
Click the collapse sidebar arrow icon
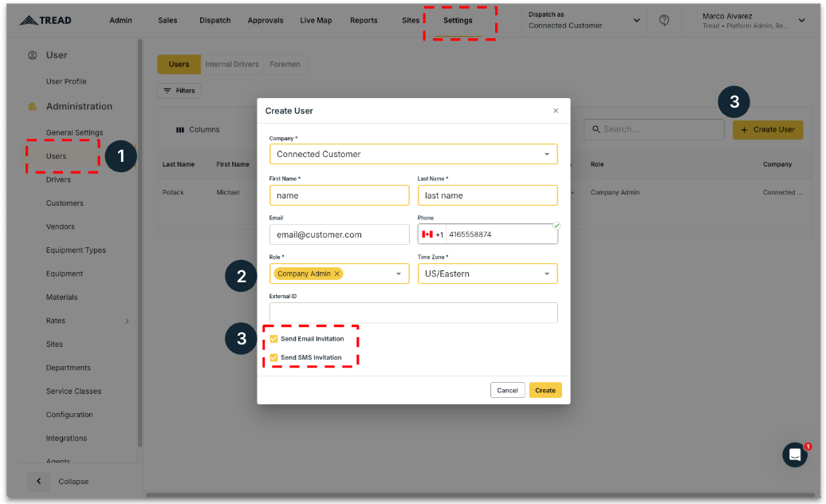[38, 481]
